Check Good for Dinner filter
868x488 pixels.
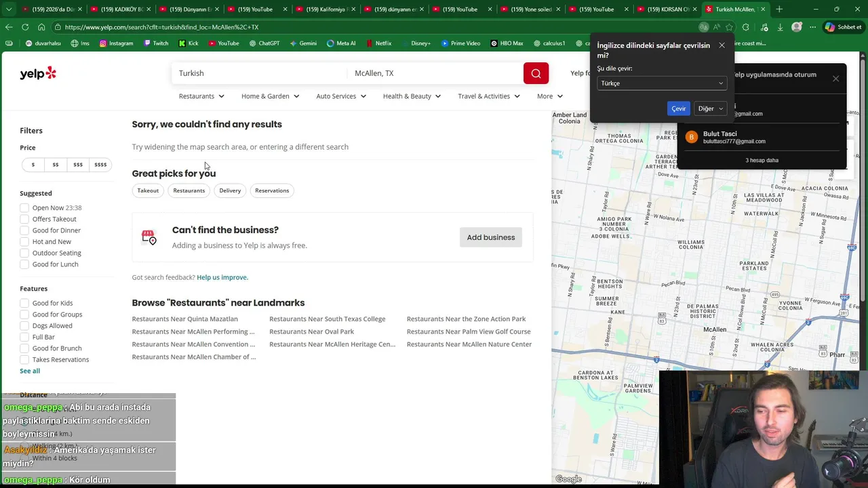(24, 230)
